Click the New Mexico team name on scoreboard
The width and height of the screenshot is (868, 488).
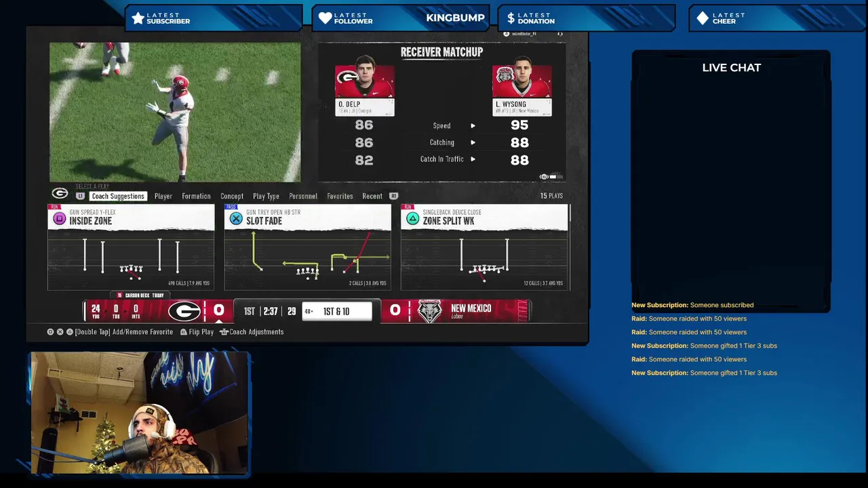coord(471,308)
